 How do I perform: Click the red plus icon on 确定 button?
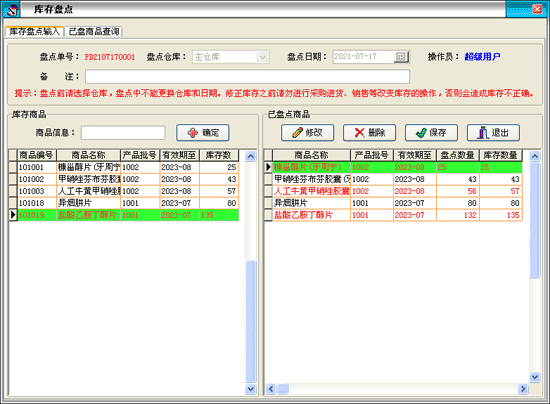point(193,133)
